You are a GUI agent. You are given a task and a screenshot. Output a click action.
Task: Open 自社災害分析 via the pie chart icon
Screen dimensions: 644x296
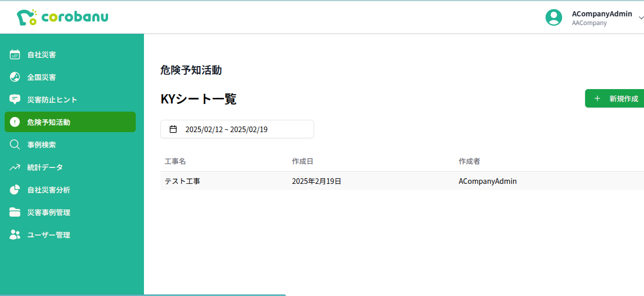point(15,189)
